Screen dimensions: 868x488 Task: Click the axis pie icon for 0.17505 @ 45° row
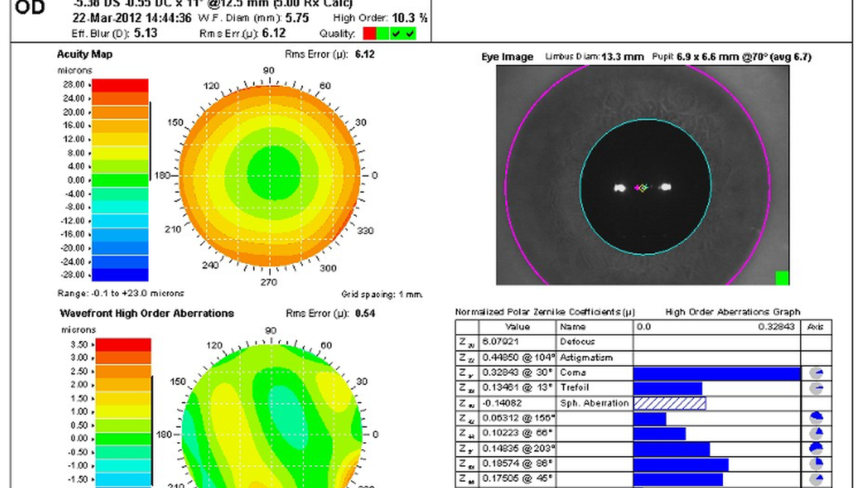click(x=816, y=479)
